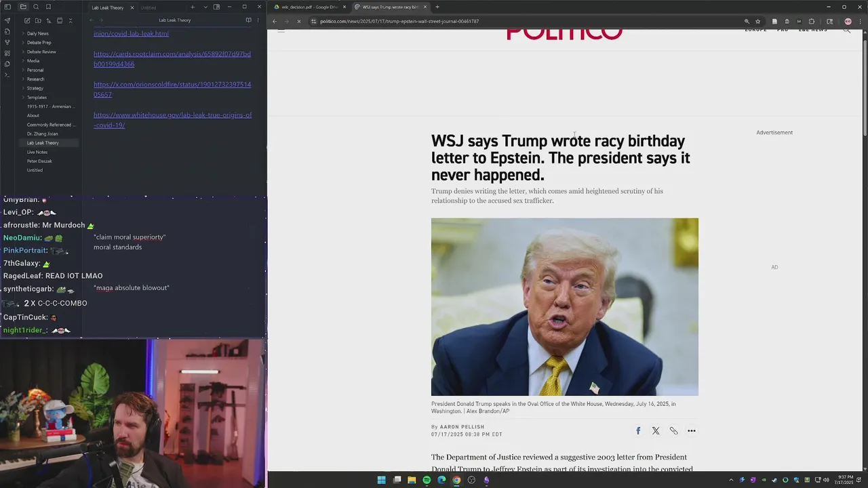
Task: Open Spotify from the taskbar
Action: coord(427,480)
